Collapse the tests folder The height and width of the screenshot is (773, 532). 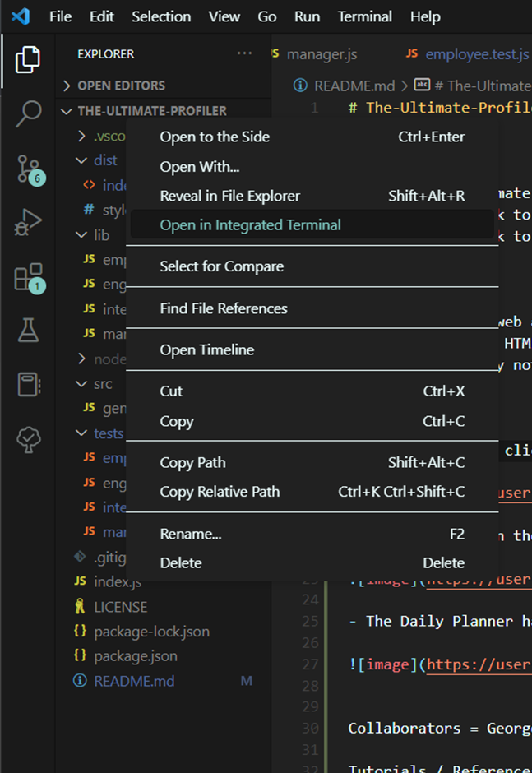80,433
